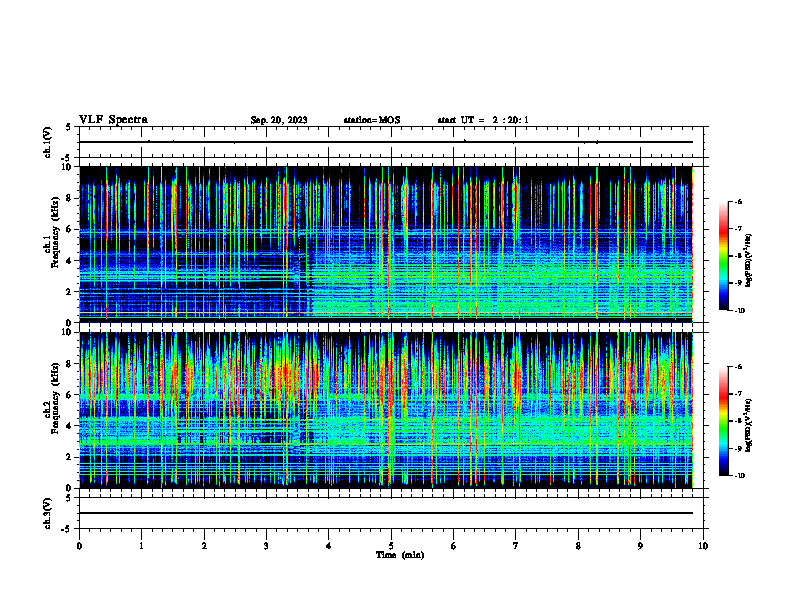Click the "-6" label on the ch.1 color bar
The image size is (792, 612).
tap(739, 202)
